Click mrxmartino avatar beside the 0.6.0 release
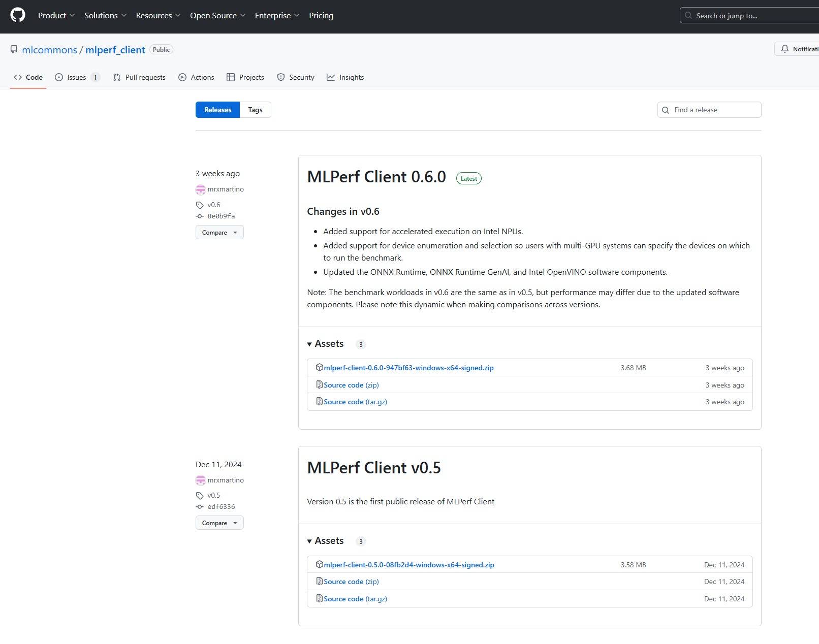This screenshot has width=819, height=644. point(200,189)
